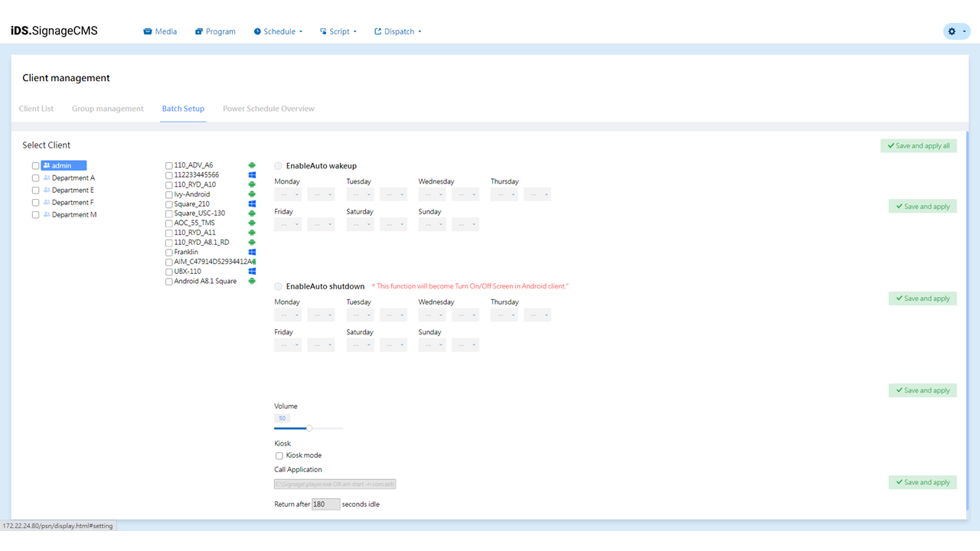Click the Windows icon beside UBX-110

(252, 272)
